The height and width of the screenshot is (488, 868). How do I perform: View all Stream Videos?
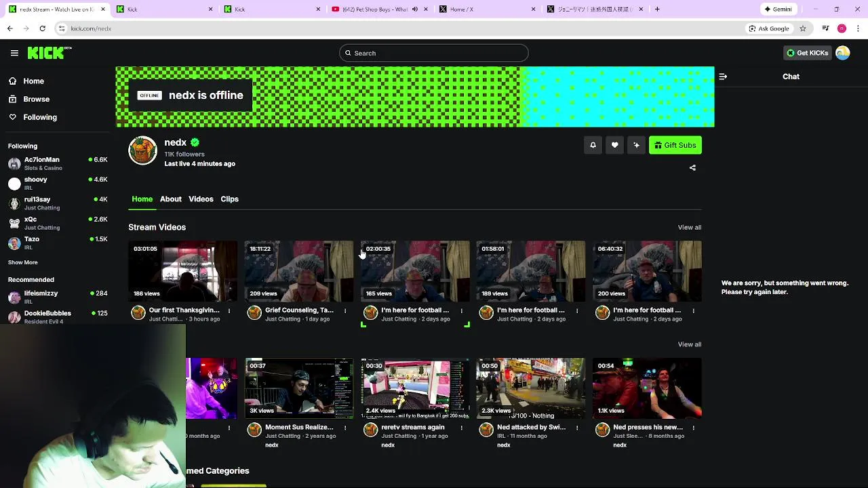pos(689,228)
